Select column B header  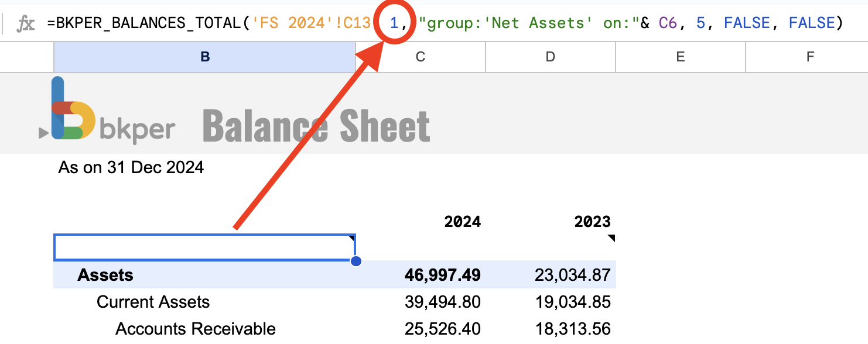[x=205, y=57]
